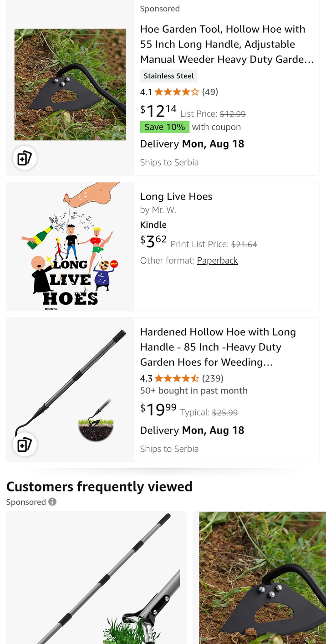Click the add-to-list icon on the 85 Inch hoe
326x644 pixels.
point(25,444)
